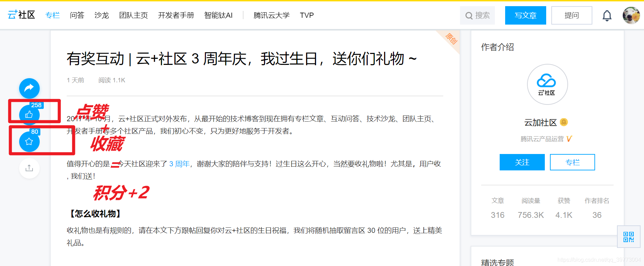
Task: Open the user avatar profile menu
Action: click(x=631, y=15)
